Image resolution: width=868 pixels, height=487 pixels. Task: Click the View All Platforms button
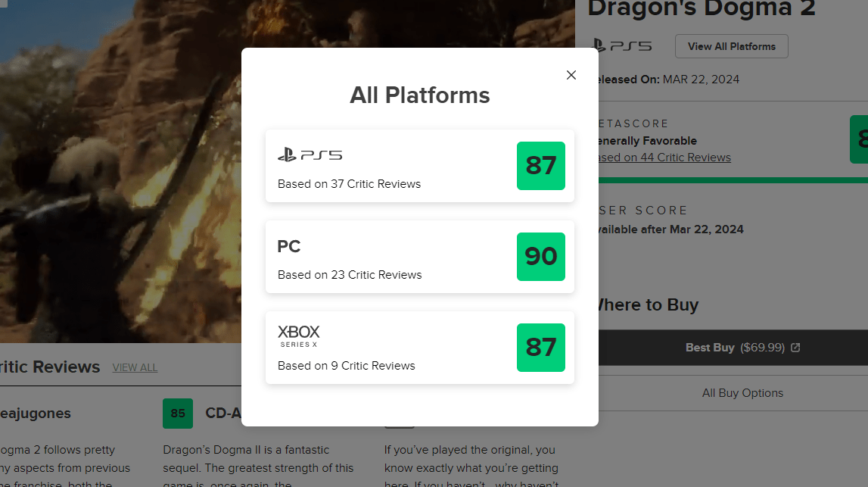[x=731, y=46]
